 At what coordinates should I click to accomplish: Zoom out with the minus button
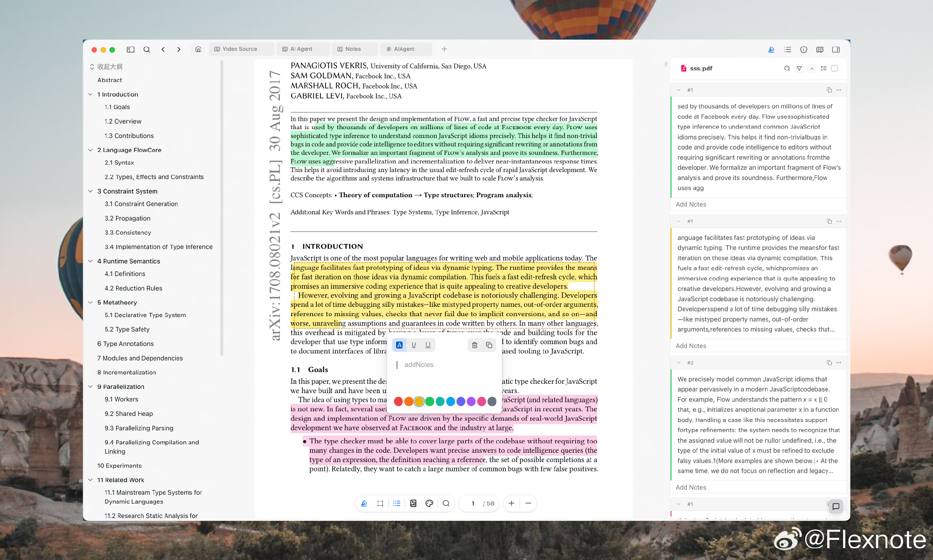tap(528, 504)
